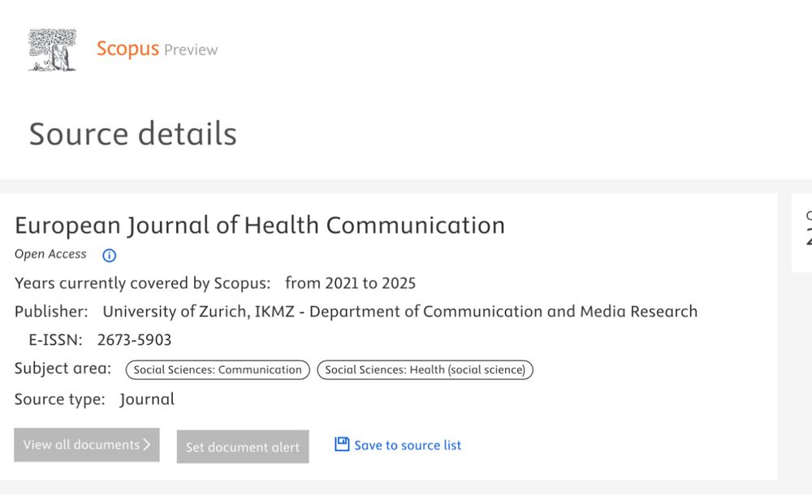Open the Scopus Preview home link
Viewport: 812px width, 504px height.
[x=157, y=50]
